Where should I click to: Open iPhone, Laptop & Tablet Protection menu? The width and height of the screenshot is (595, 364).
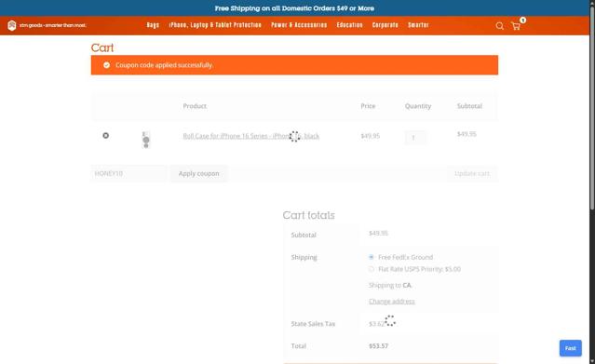coord(215,25)
